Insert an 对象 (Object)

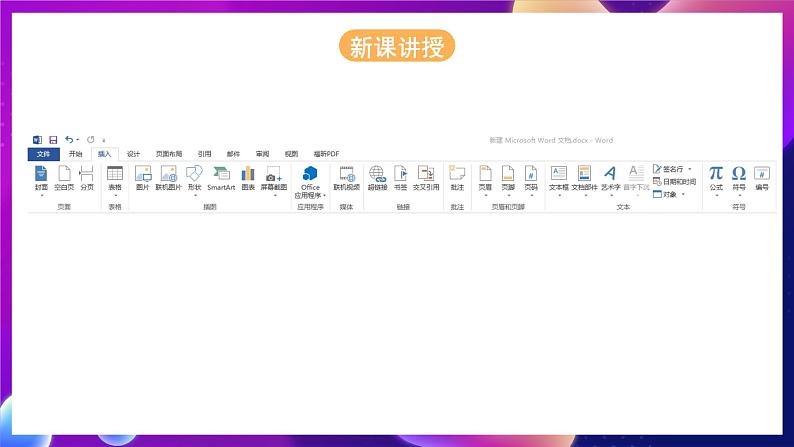click(x=665, y=194)
